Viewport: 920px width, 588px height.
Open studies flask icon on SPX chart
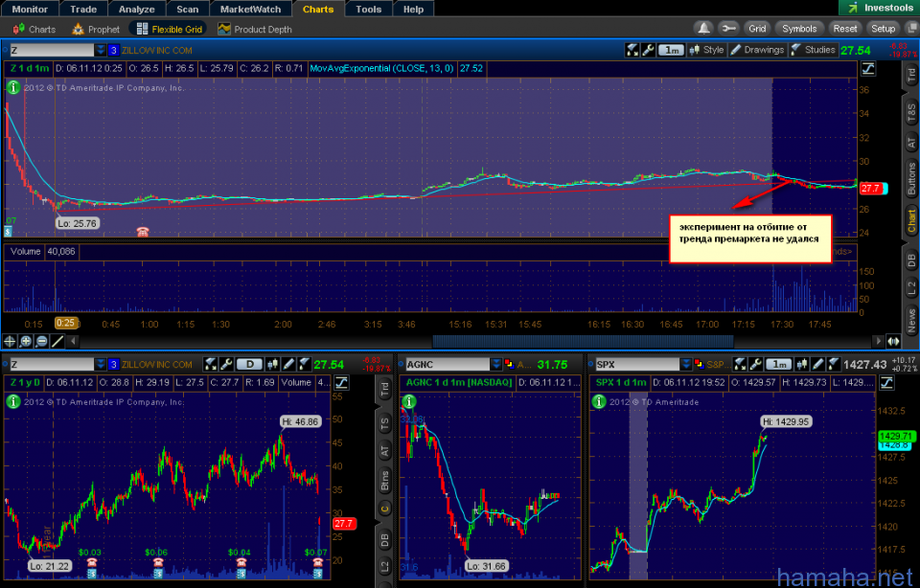pyautogui.click(x=833, y=364)
